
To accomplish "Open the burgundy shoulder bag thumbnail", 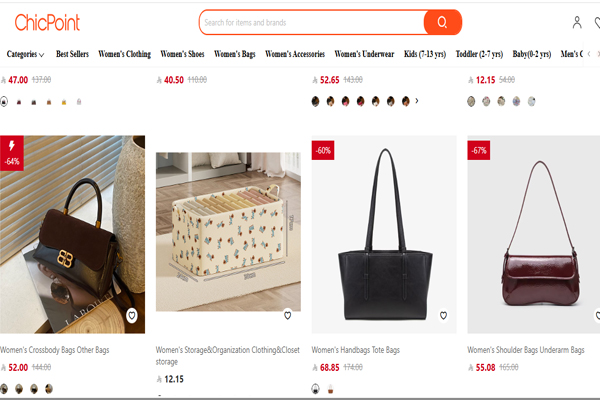I will (534, 235).
